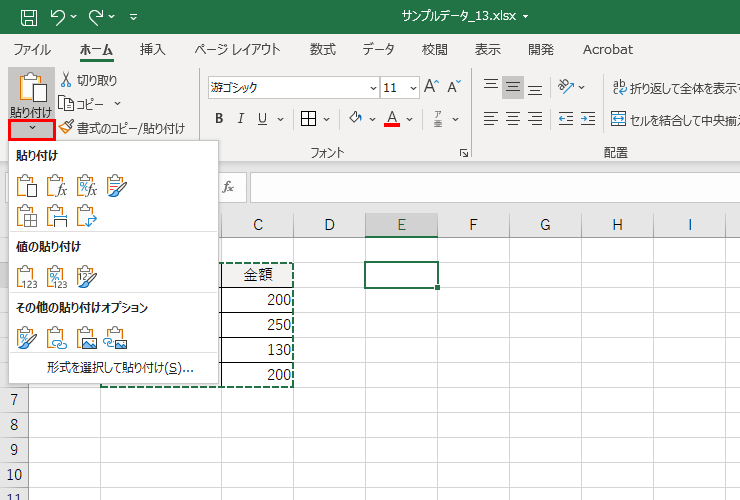Viewport: 740px width, 500px height.
Task: Click 折り返して全体を表示する wrap text
Action: pyautogui.click(x=676, y=87)
